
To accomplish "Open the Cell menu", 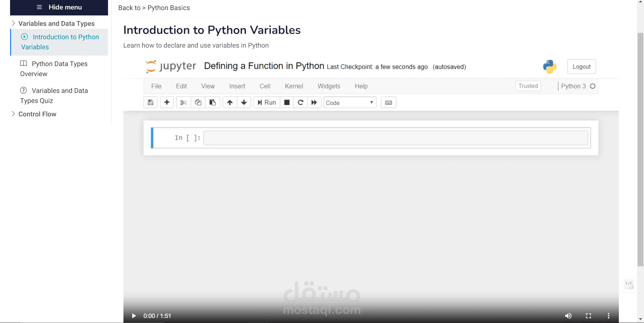I will tap(265, 86).
